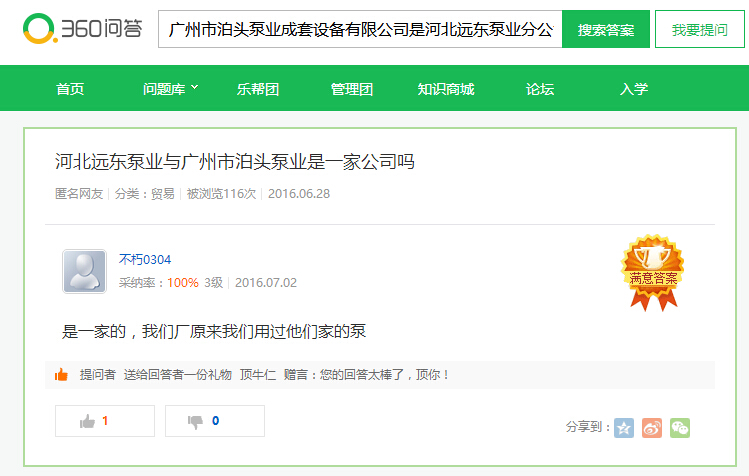Share the answer to Weibo

click(x=652, y=428)
